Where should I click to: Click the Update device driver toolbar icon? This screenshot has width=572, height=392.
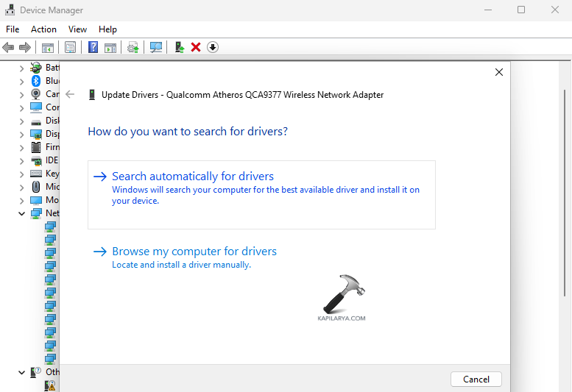[x=179, y=47]
